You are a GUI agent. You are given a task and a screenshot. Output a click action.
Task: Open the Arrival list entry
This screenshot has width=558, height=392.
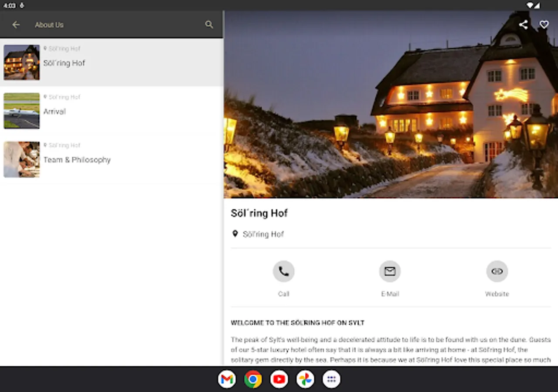pos(111,111)
